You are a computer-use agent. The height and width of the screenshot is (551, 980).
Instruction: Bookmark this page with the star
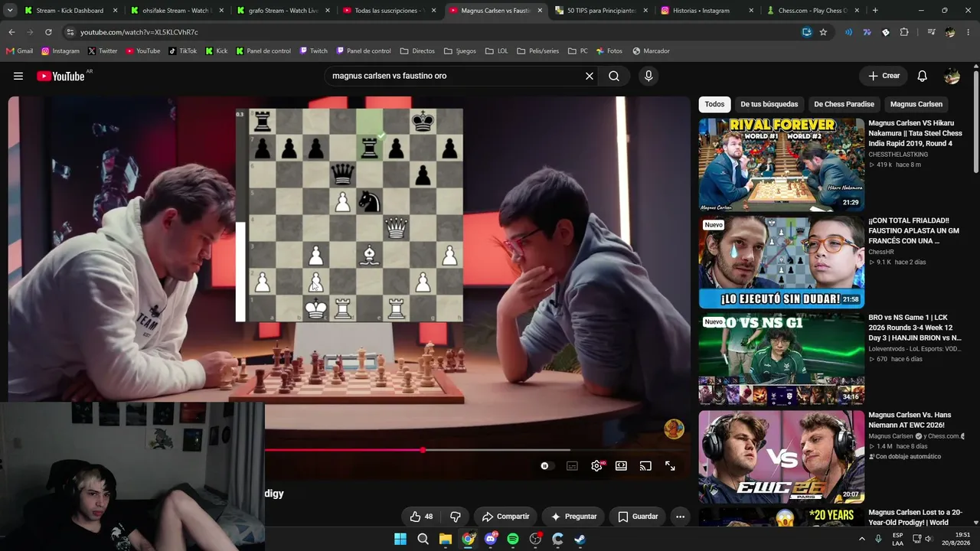point(824,32)
